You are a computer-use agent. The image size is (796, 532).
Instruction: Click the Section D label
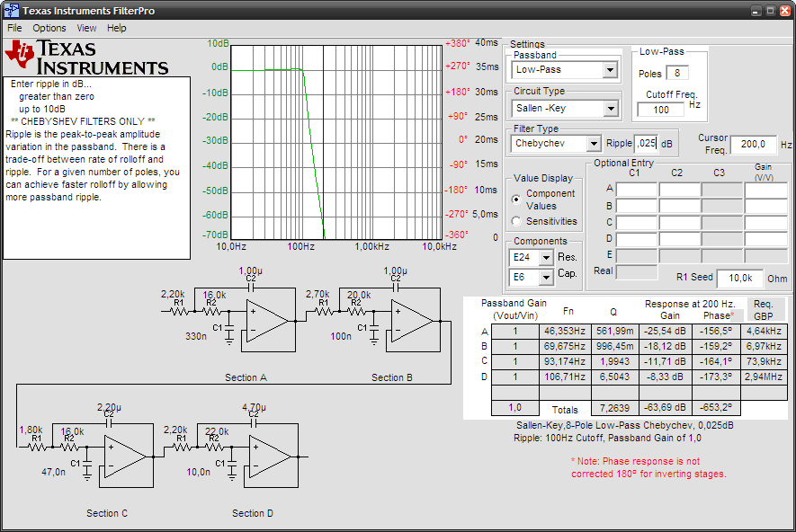tap(253, 513)
